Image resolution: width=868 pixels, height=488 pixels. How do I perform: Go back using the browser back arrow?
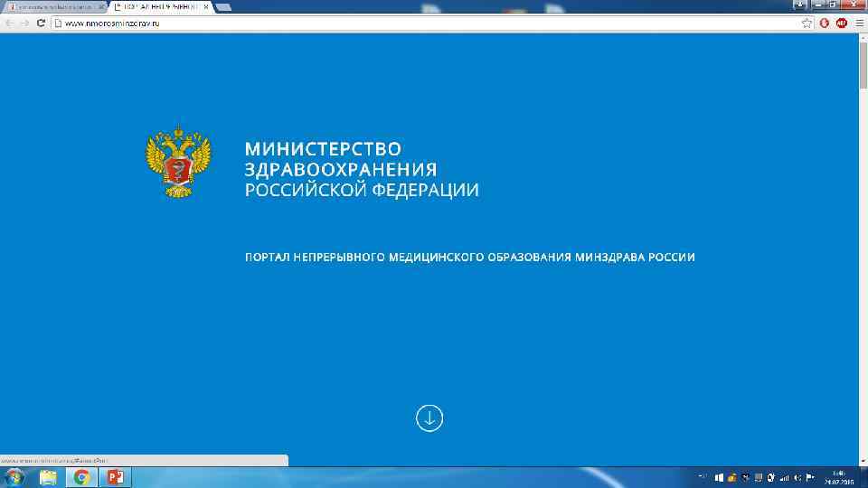coord(9,23)
